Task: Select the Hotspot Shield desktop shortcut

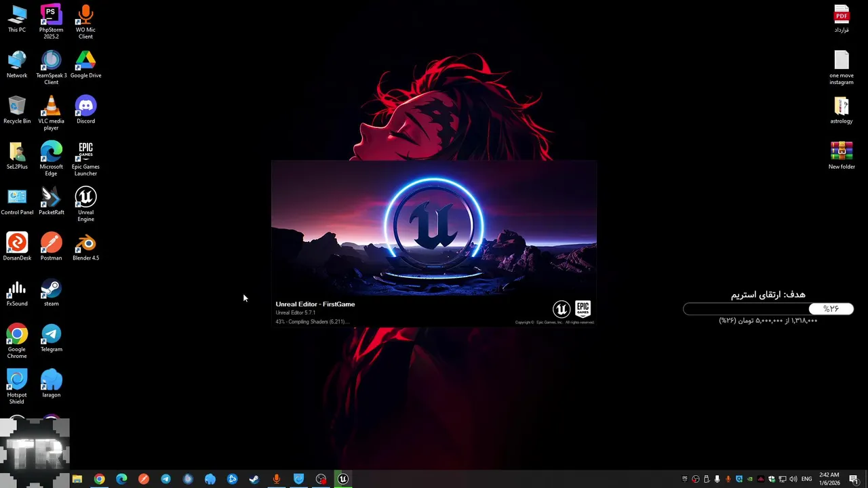Action: point(17,386)
